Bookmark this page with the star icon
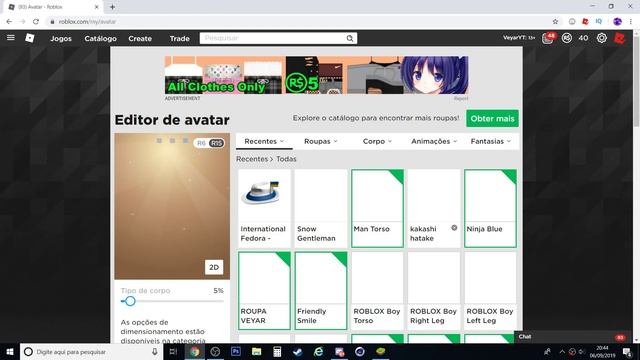The image size is (640, 360). (x=555, y=22)
